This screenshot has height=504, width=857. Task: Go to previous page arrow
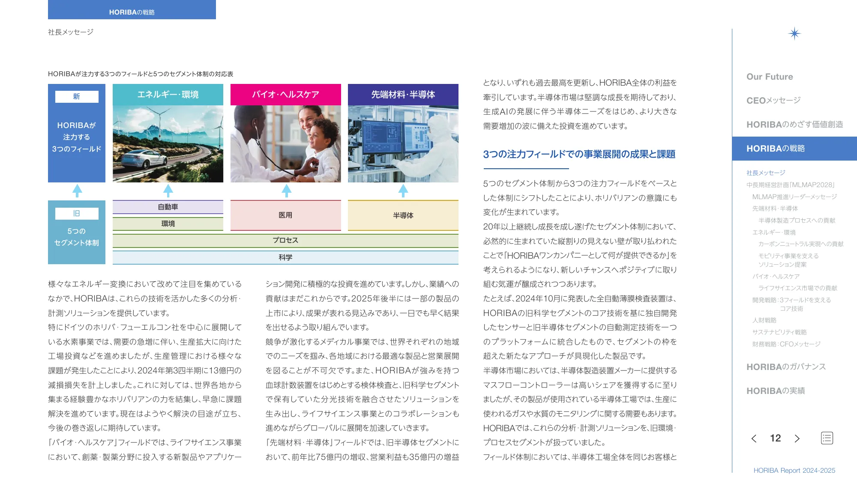[x=754, y=438]
